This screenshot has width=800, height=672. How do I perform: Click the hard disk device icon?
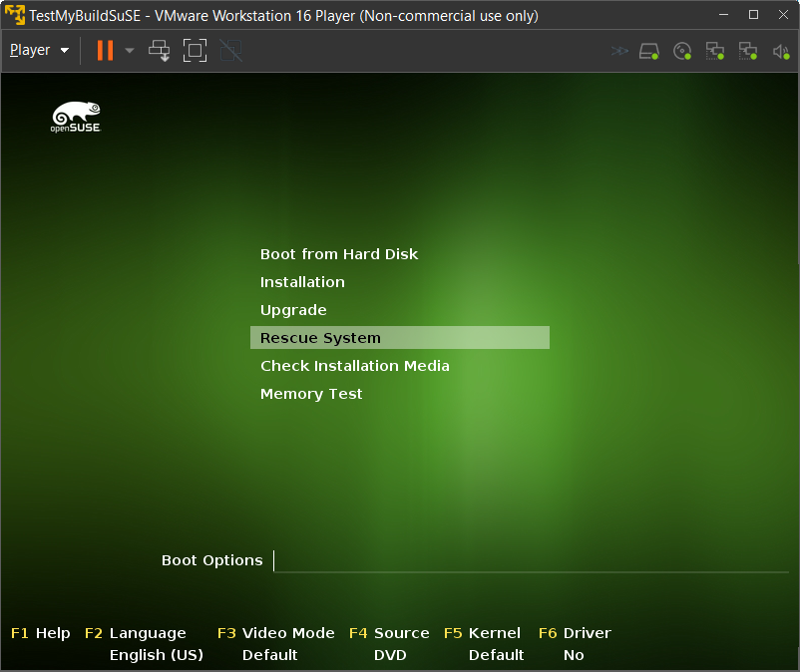click(649, 51)
